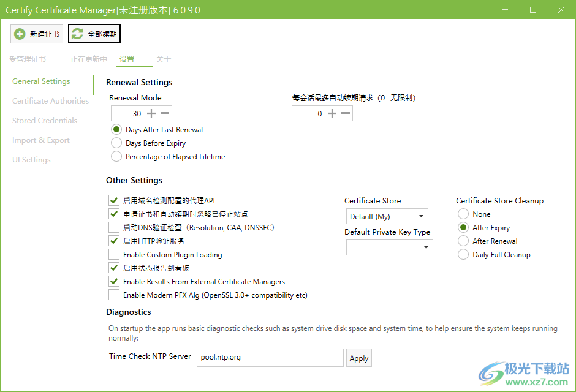The width and height of the screenshot is (576, 392).
Task: Minimize the Certify window
Action: coord(505,10)
